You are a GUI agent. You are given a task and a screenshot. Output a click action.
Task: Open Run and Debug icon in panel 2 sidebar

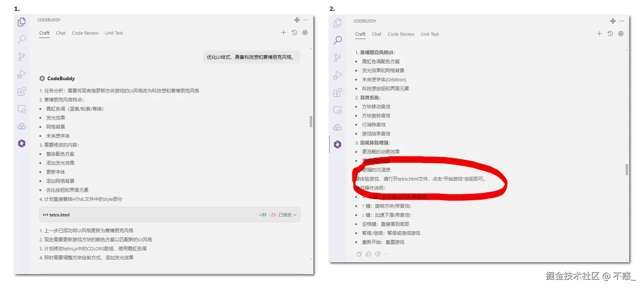(338, 75)
